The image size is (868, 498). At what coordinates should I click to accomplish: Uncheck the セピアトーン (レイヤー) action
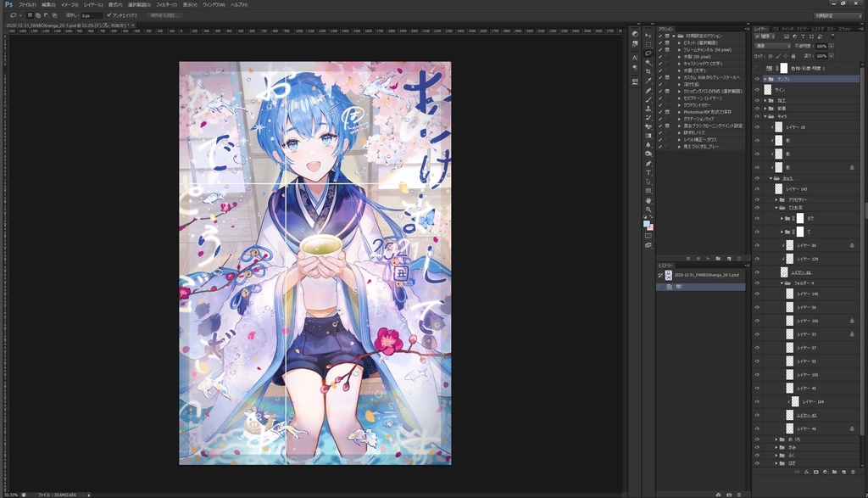659,98
